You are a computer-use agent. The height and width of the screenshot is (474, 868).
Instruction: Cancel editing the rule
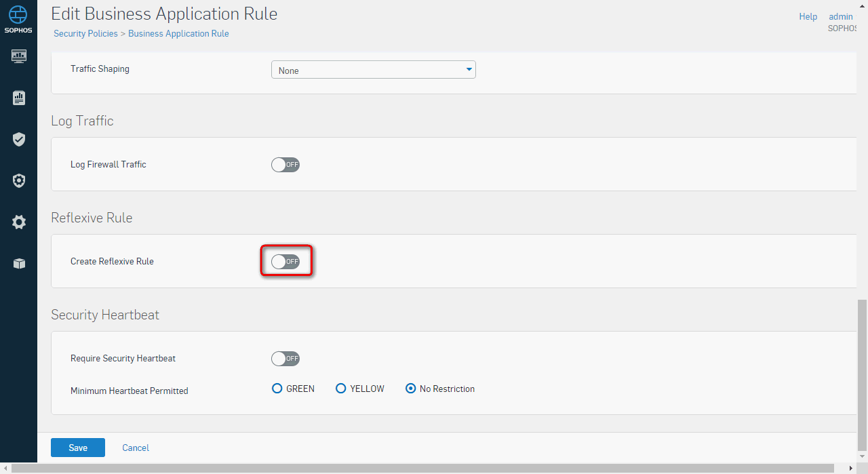(x=136, y=448)
